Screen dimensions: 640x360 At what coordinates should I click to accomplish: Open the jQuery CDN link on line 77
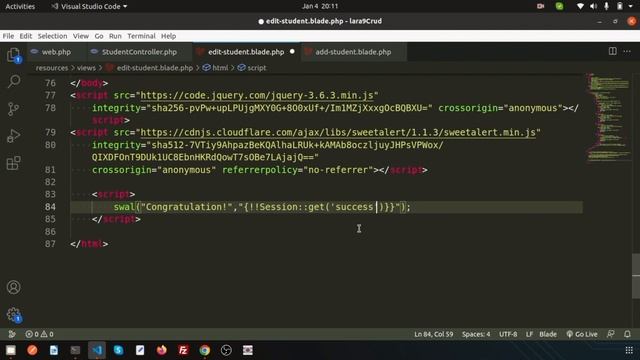tap(257, 96)
